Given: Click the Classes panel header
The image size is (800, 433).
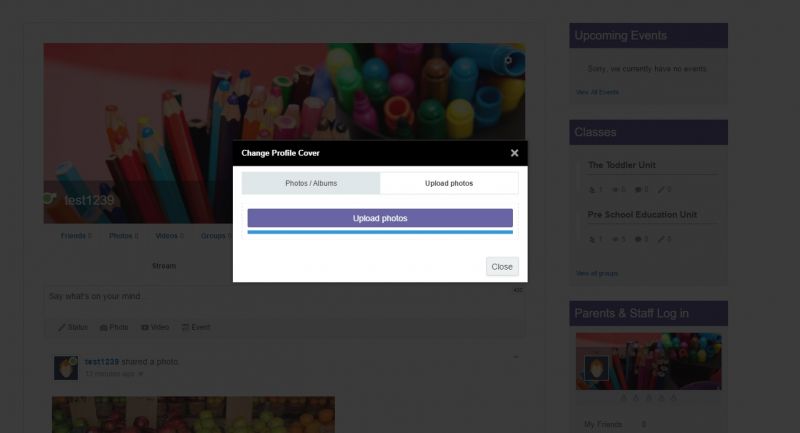Looking at the screenshot, I should click(648, 132).
